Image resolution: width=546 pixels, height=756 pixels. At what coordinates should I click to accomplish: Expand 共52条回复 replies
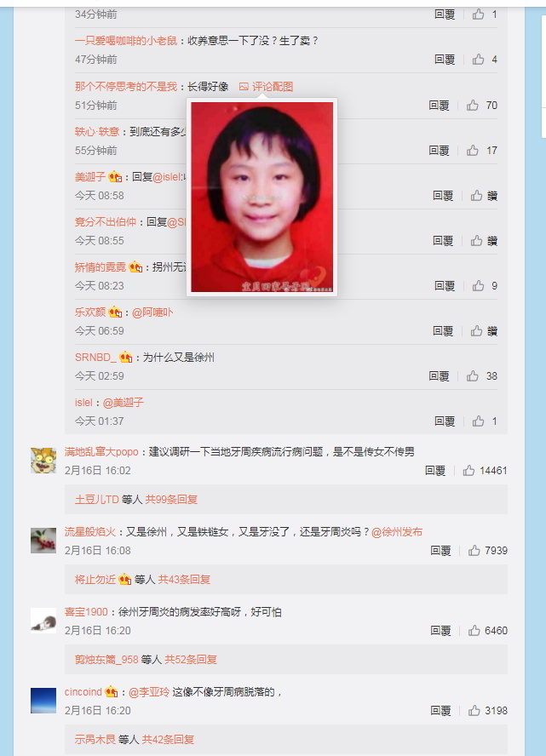pos(191,660)
